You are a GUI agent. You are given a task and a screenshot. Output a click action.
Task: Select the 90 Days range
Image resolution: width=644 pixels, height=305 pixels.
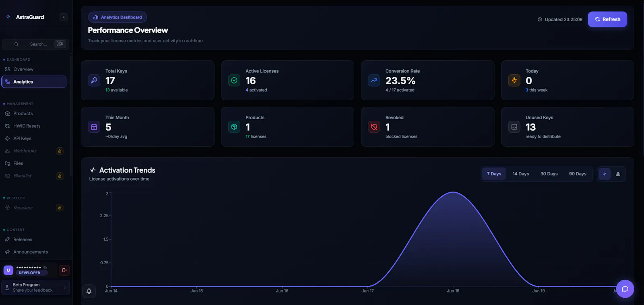(x=578, y=174)
